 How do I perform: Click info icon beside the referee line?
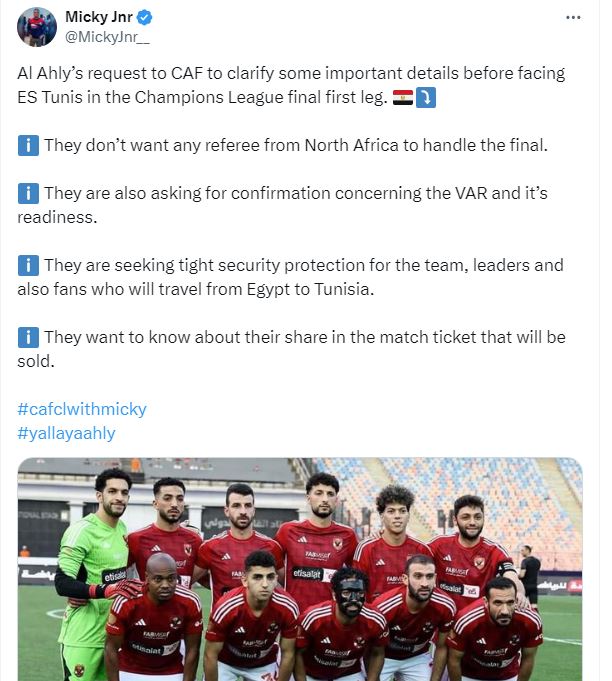[29, 145]
